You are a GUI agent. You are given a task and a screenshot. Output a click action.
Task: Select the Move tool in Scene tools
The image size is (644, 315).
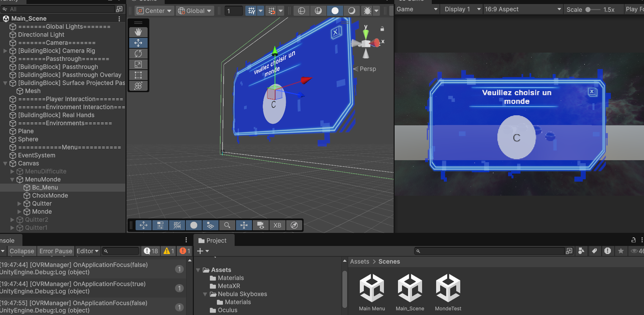point(138,43)
